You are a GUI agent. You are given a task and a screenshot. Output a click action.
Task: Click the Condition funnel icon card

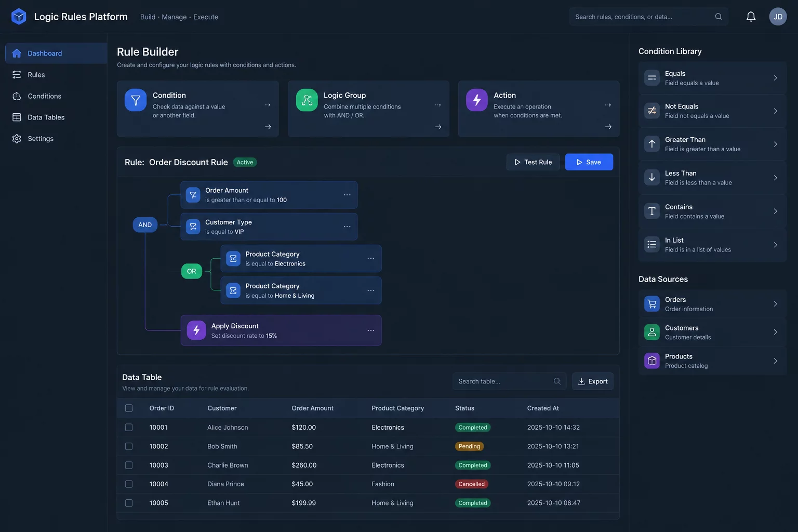pos(136,100)
